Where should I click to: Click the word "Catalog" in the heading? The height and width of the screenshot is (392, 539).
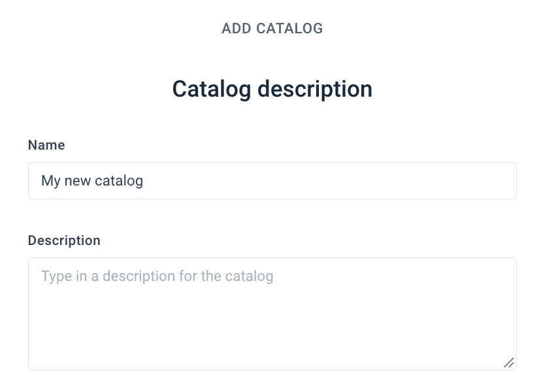[x=212, y=90]
